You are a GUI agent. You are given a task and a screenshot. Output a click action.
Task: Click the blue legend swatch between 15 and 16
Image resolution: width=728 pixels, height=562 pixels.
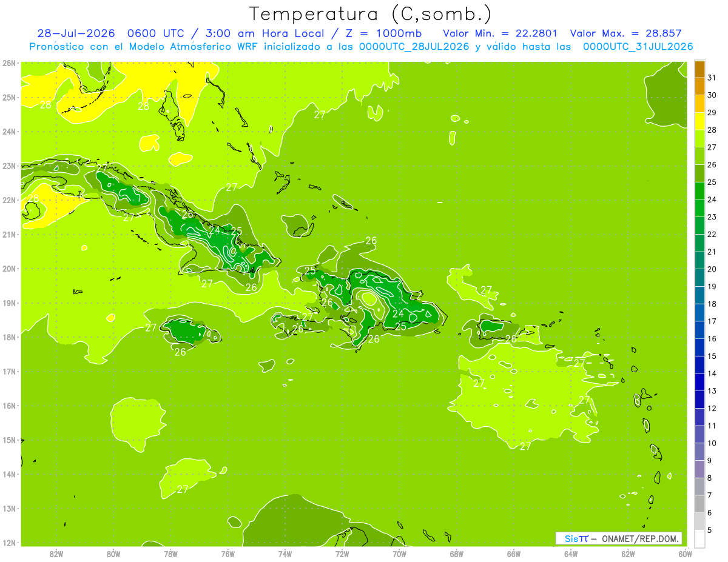tap(699, 347)
